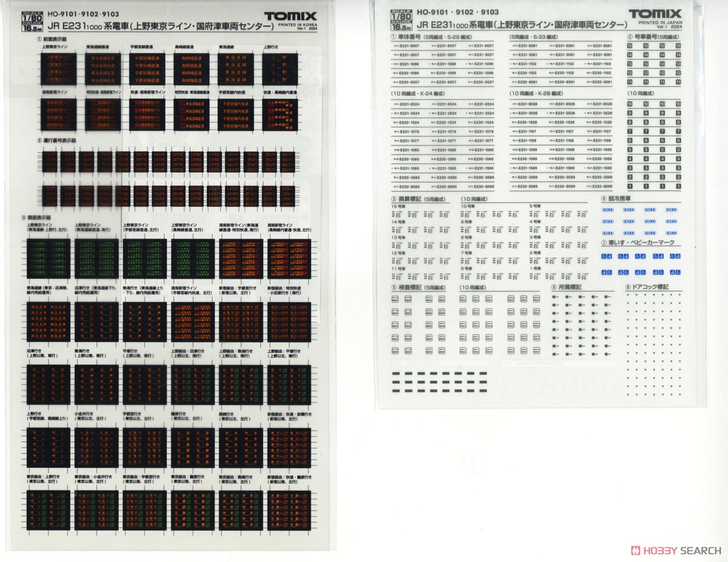
Task: Select the 新宿経由：快速・籠原行き side decal block
Action: pos(289,510)
